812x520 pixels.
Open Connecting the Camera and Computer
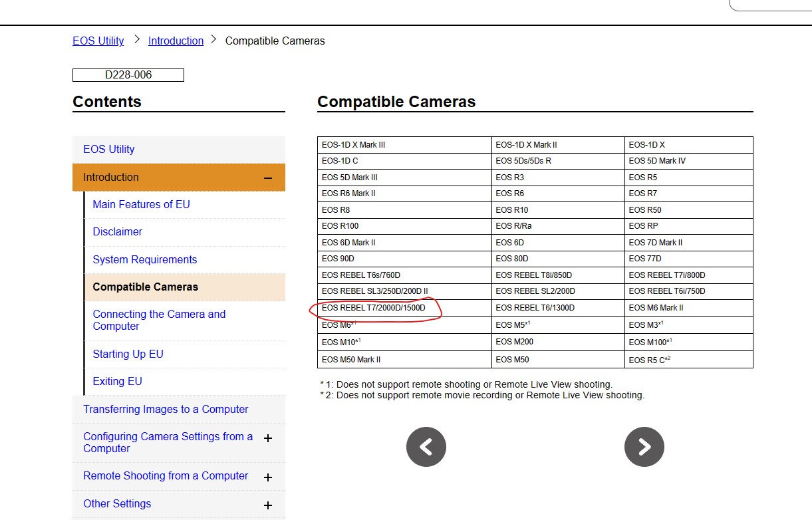[x=158, y=320]
